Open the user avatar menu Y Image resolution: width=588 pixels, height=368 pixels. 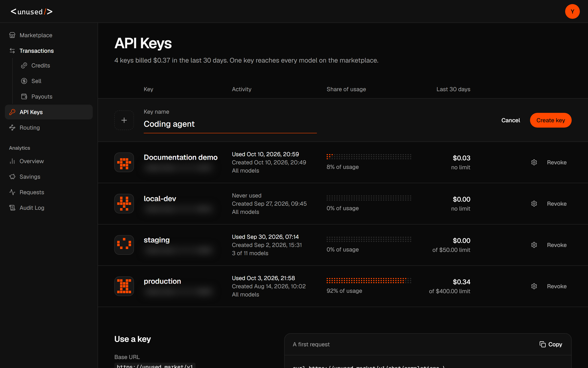pyautogui.click(x=572, y=11)
